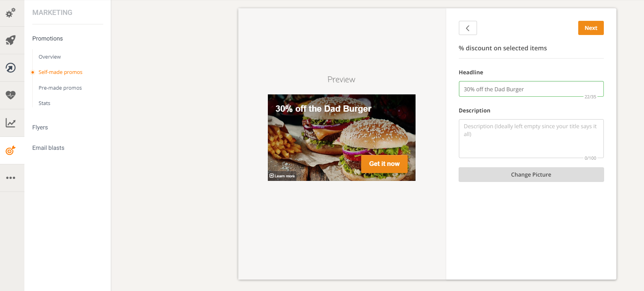
Task: Click the orange Next button
Action: [x=591, y=28]
